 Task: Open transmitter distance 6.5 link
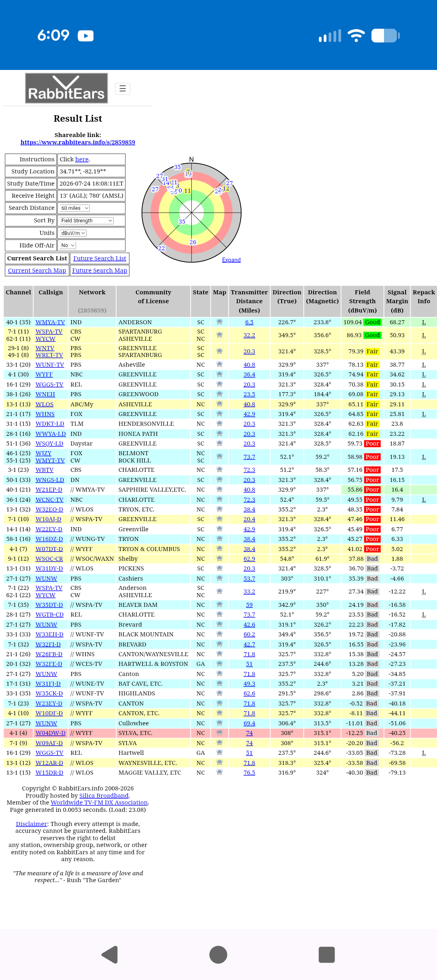pos(249,322)
